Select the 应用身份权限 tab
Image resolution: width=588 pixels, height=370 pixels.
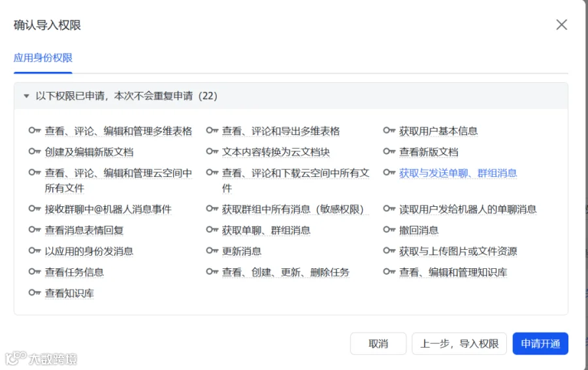(x=42, y=58)
